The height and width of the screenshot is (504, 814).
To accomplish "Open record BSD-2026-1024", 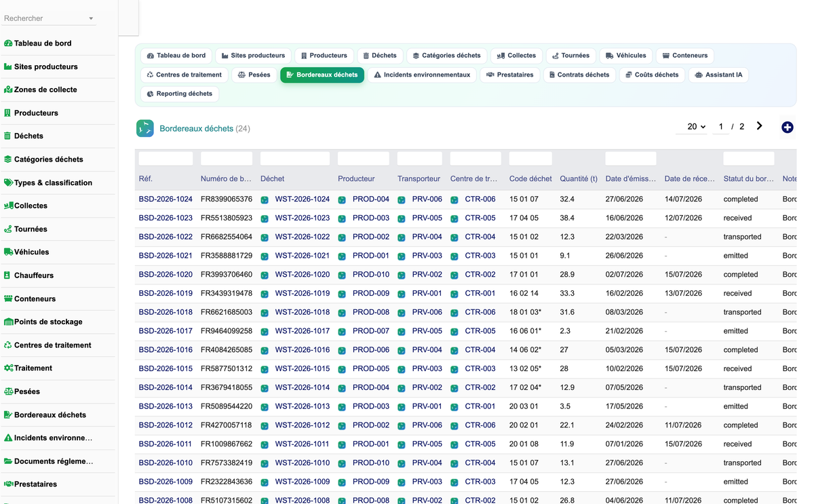I will tap(166, 199).
